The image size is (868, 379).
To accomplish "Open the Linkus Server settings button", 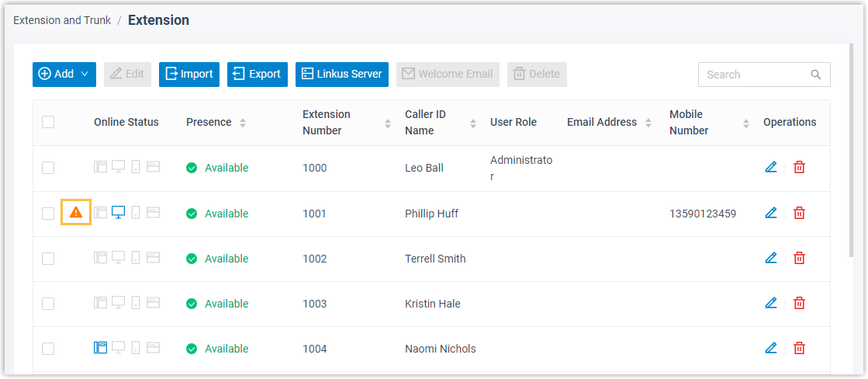I will 341,74.
